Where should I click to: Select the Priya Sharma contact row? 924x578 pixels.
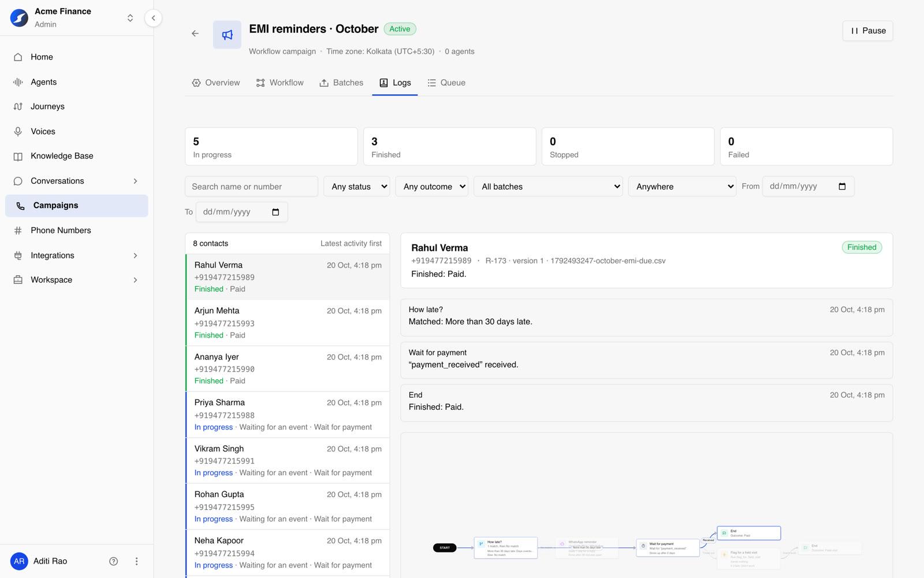coord(288,414)
